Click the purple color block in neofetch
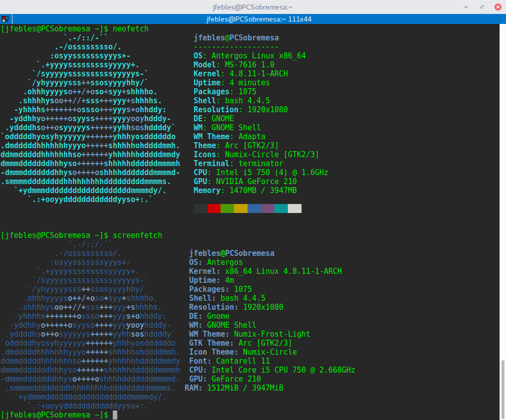 click(267, 209)
